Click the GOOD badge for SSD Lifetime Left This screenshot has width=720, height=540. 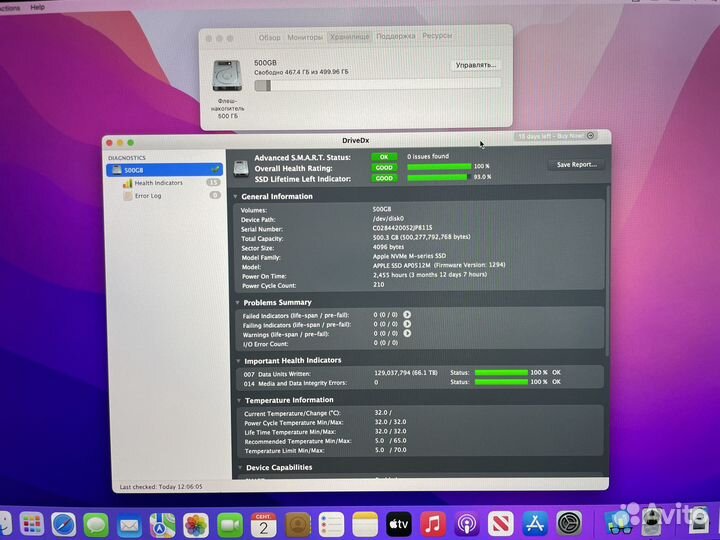pyautogui.click(x=384, y=178)
